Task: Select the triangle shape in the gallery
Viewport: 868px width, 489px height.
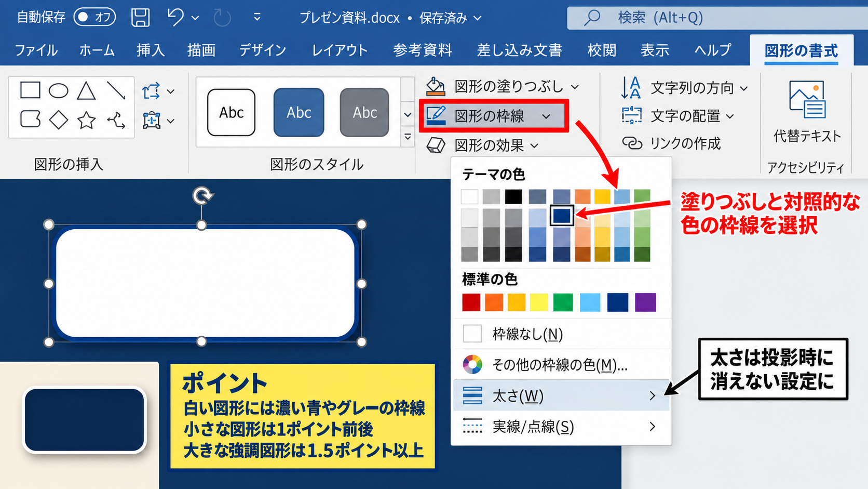Action: click(x=86, y=90)
